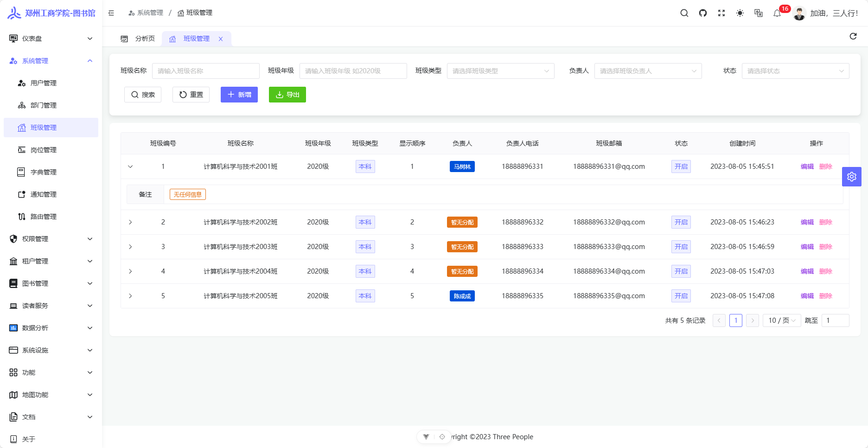Click the user avatar picture
Viewport: 868px width, 448px height.
[799, 13]
